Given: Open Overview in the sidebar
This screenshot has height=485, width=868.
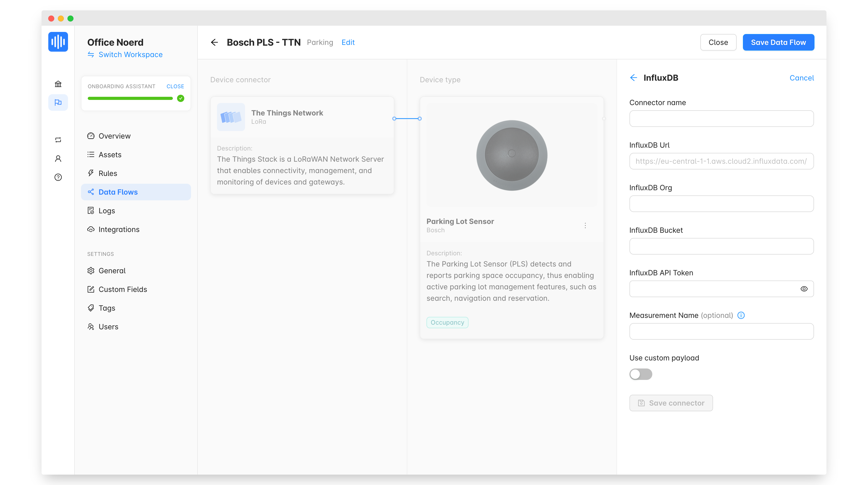Looking at the screenshot, I should [136, 136].
